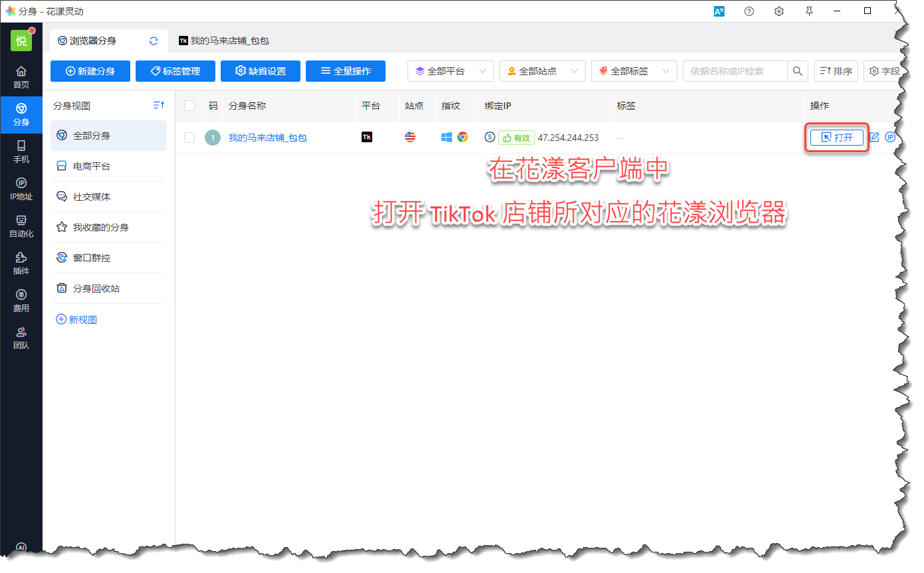The height and width of the screenshot is (573, 924).
Task: Expand the 全部标签 dropdown
Action: [634, 71]
